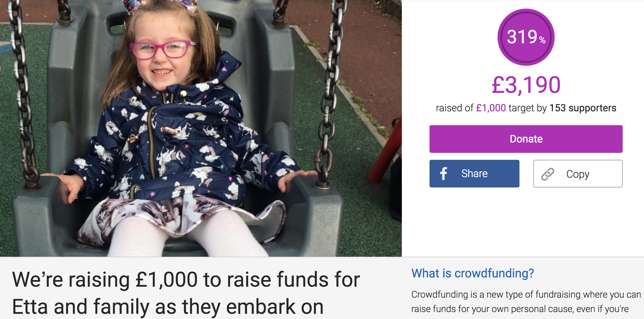
Task: Open the 'What is crowdfunding?' link
Action: coord(472,273)
